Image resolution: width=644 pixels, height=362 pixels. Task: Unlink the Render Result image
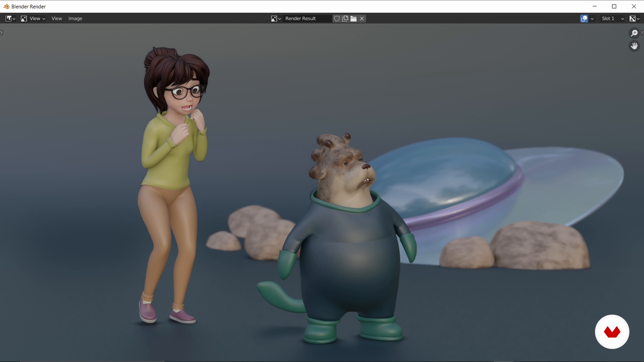pyautogui.click(x=362, y=18)
